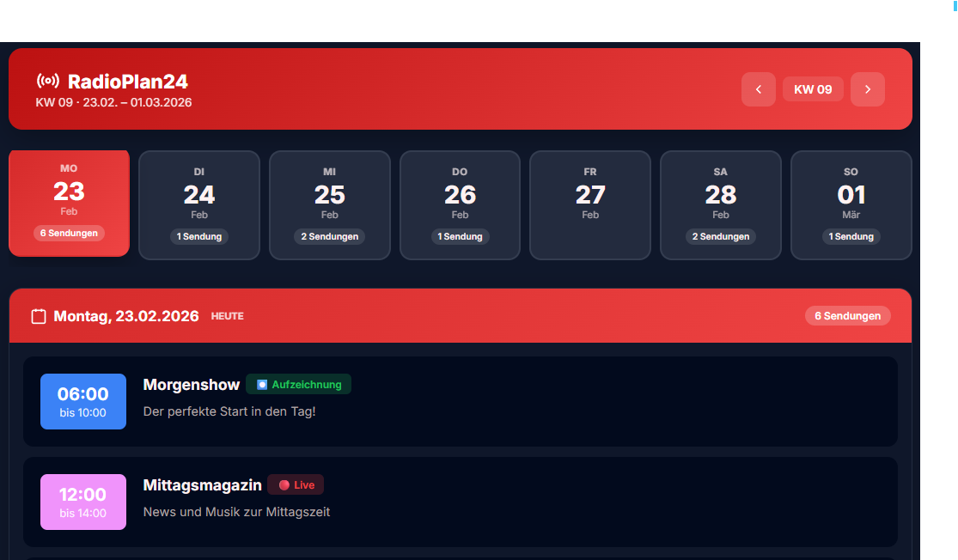The height and width of the screenshot is (560, 958).
Task: Switch to Wednesday 25 Feb day
Action: pyautogui.click(x=330, y=204)
